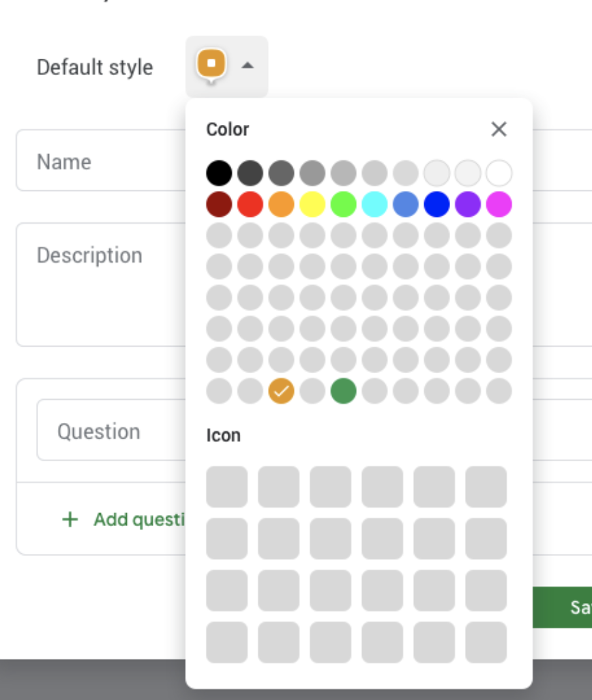Pick the white color swatch
This screenshot has height=700, width=592.
click(499, 173)
